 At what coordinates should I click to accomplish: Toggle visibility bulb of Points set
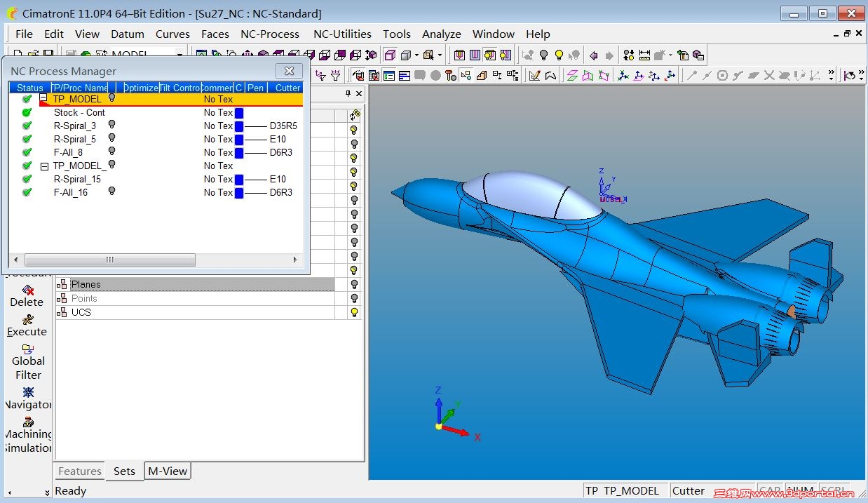coord(354,298)
